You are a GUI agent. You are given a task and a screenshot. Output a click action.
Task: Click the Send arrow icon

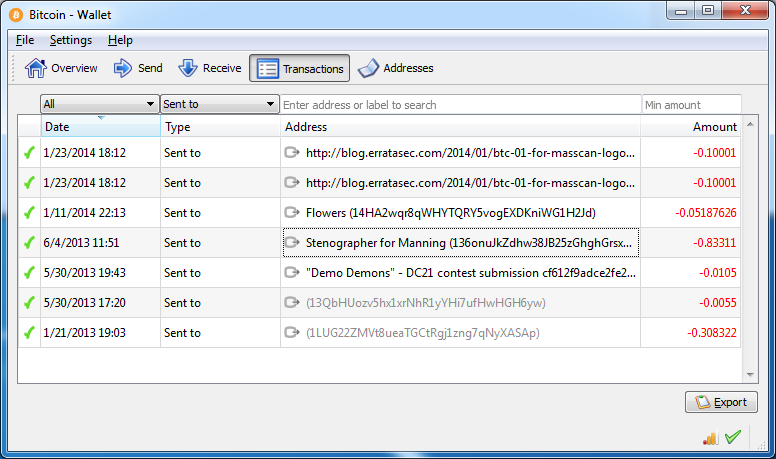click(x=122, y=68)
